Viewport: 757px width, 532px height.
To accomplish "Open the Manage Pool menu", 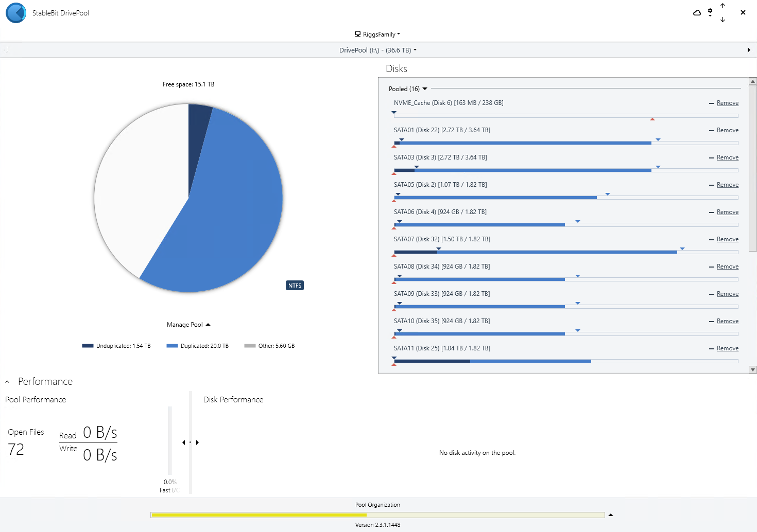I will 188,325.
